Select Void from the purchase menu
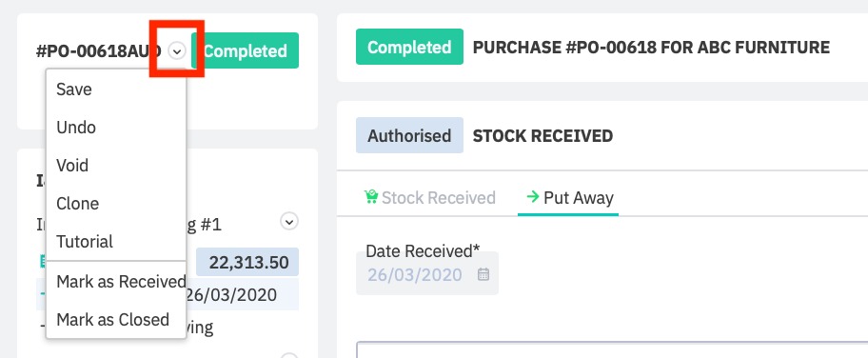This screenshot has width=868, height=358. [116, 165]
